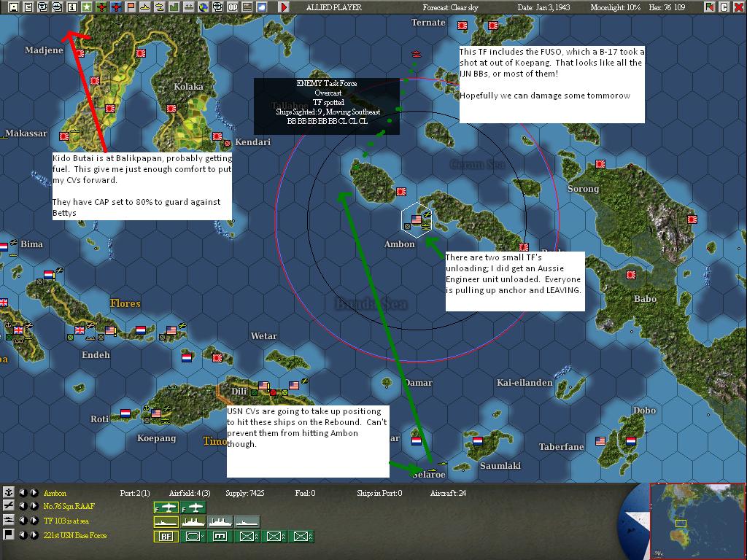Click the Dutch flag base near Dobo
This screenshot has height=560, width=747.
click(x=631, y=441)
